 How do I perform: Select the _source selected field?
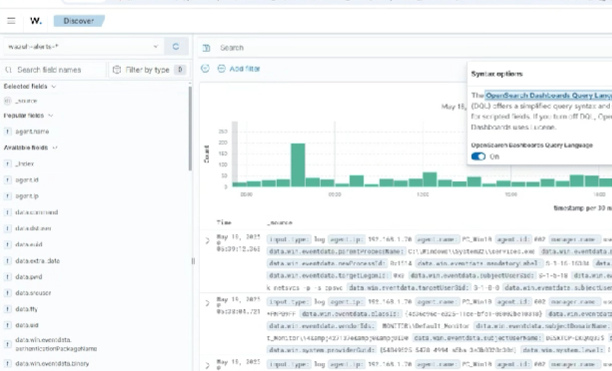26,101
